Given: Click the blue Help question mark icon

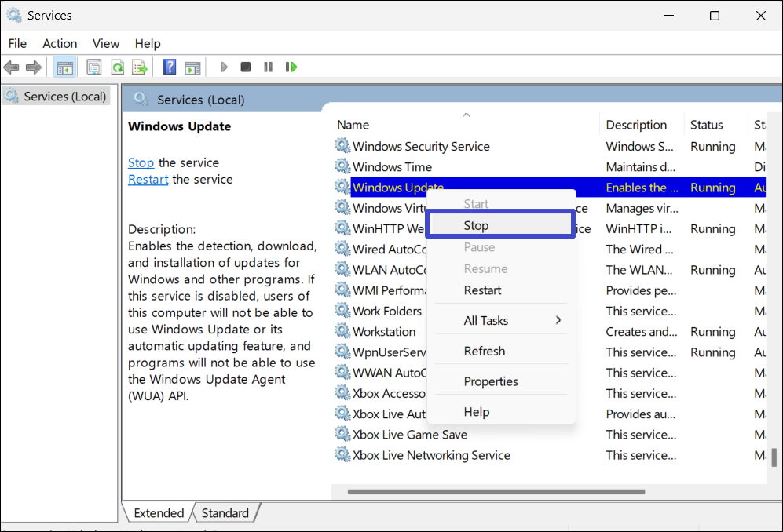Looking at the screenshot, I should tap(170, 67).
